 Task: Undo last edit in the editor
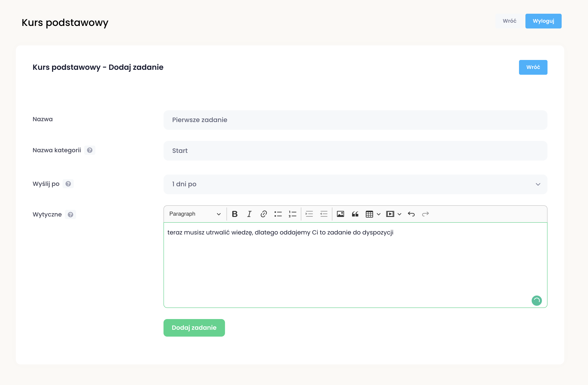click(x=411, y=214)
